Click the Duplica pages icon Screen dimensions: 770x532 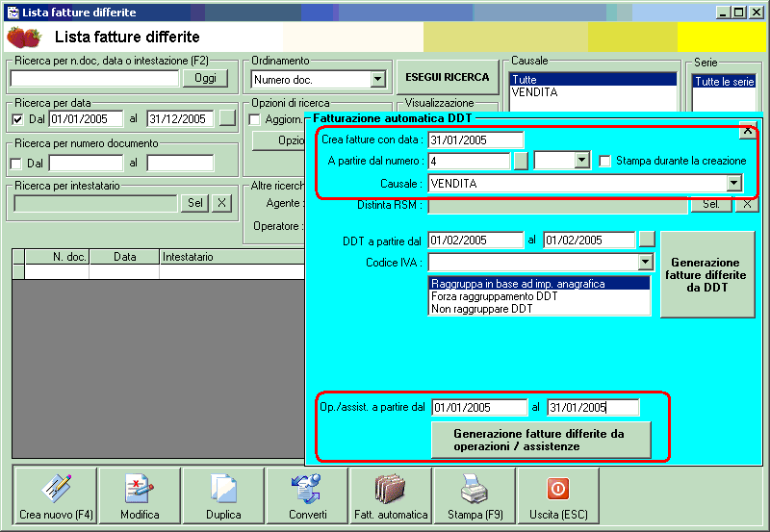coord(223,489)
